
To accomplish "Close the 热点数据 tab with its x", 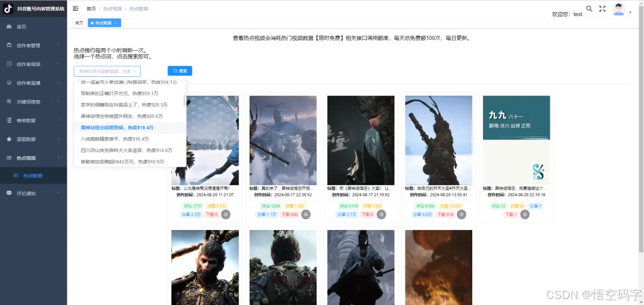I will 116,23.
